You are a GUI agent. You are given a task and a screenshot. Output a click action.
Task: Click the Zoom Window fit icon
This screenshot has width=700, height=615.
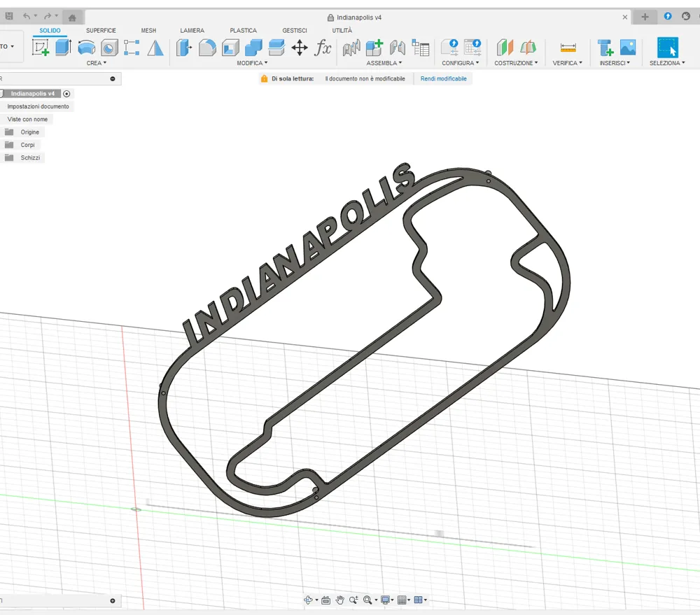pyautogui.click(x=368, y=600)
